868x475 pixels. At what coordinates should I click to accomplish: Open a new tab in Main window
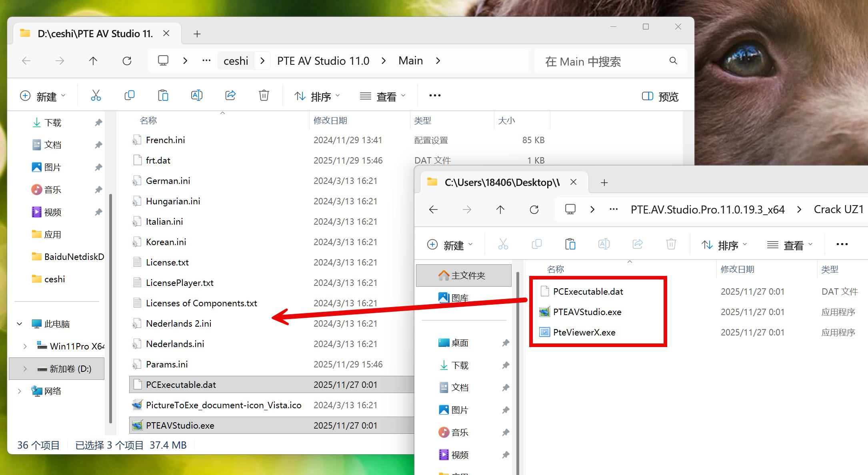[x=197, y=34]
